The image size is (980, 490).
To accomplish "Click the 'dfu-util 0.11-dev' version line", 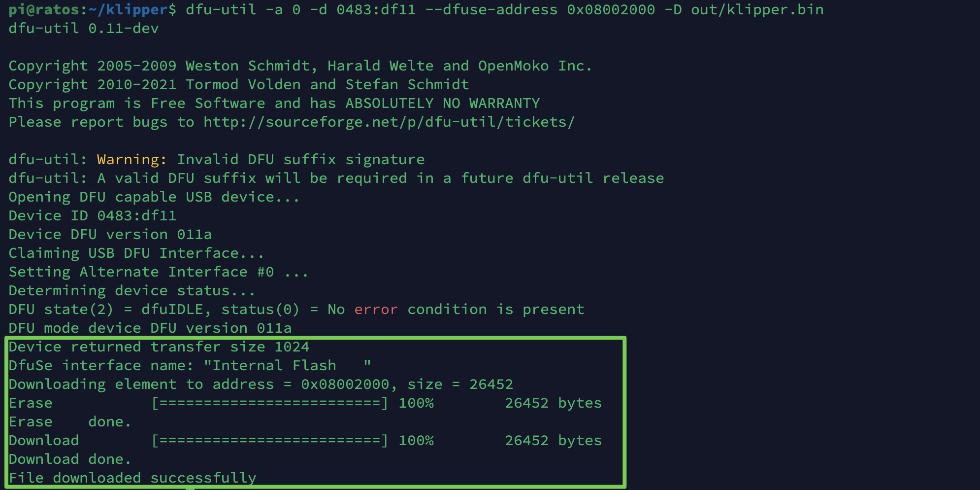I will pyautogui.click(x=84, y=29).
